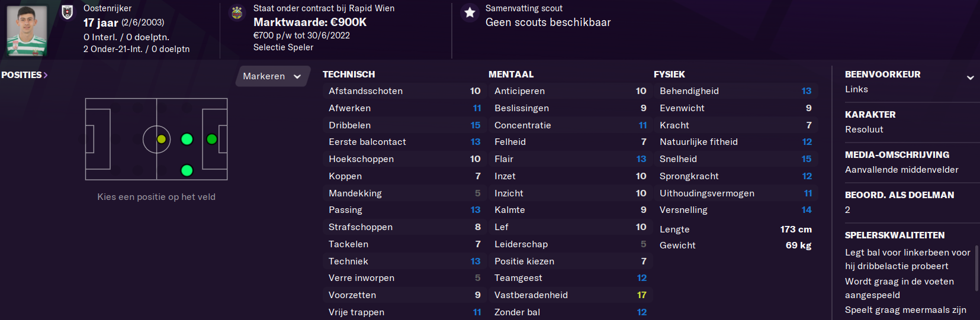The height and width of the screenshot is (320, 980).
Task: Select the green dot inside the penalty area
Action: click(x=211, y=140)
